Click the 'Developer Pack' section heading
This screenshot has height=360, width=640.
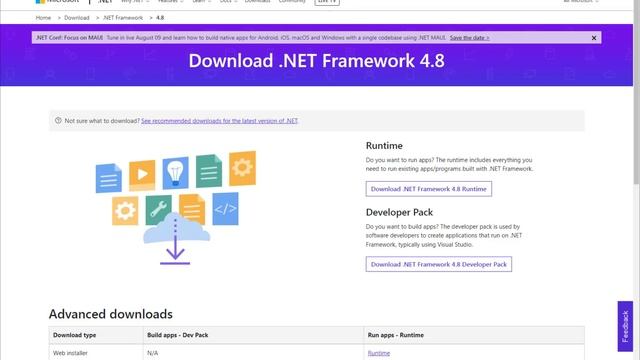[399, 212]
